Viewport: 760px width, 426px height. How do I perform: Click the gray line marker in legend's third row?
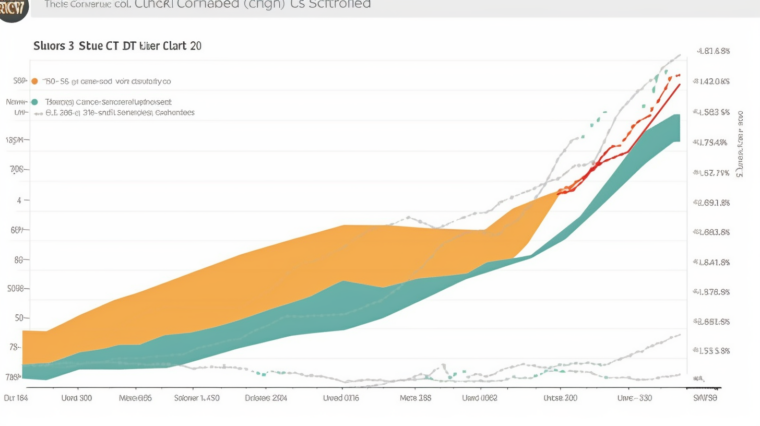(35, 113)
